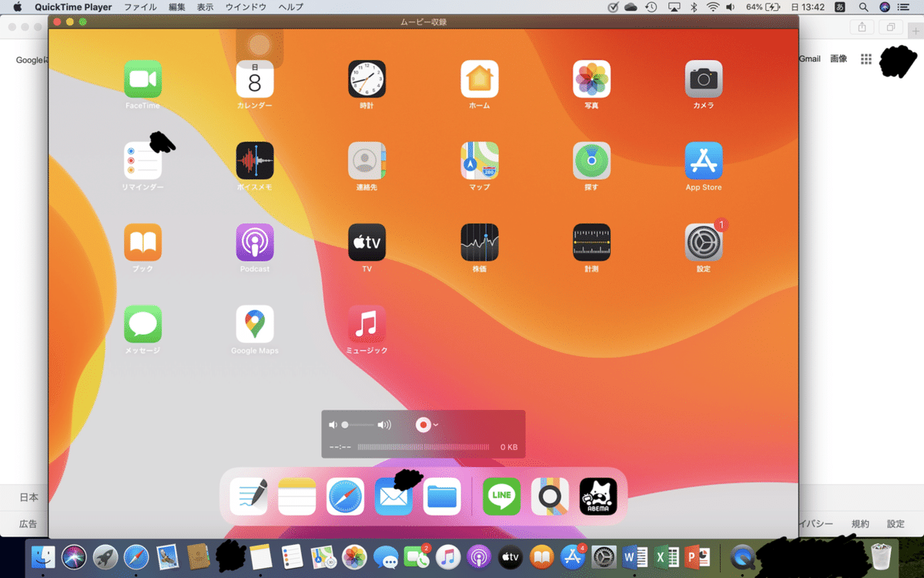Open the FaceTime app on iPad screen
Viewport: 924px width, 578px height.
(142, 79)
